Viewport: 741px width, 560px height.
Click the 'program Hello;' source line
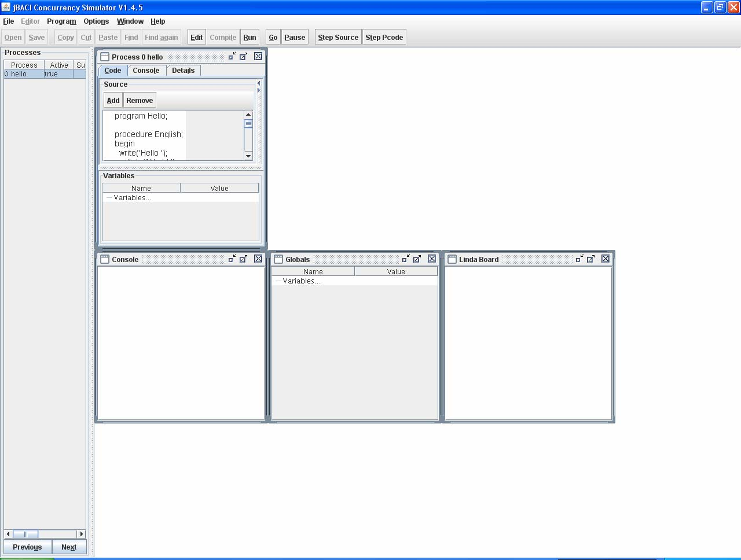[141, 116]
